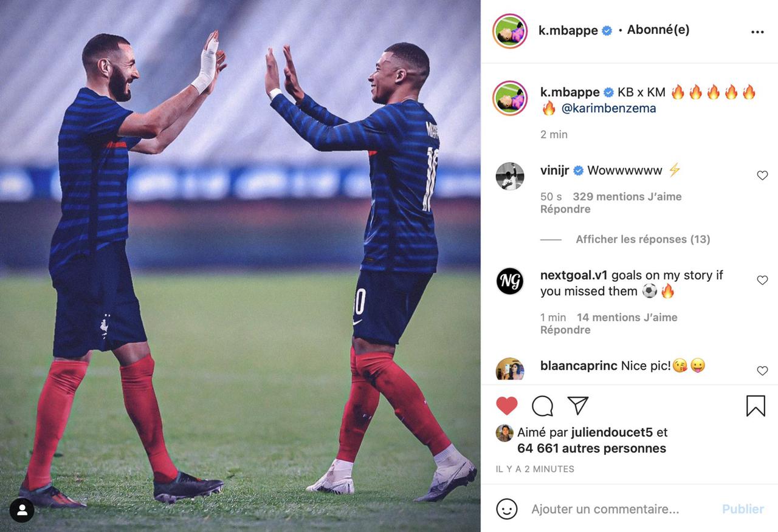Open vinijr profile avatar
The height and width of the screenshot is (532, 778).
point(510,176)
